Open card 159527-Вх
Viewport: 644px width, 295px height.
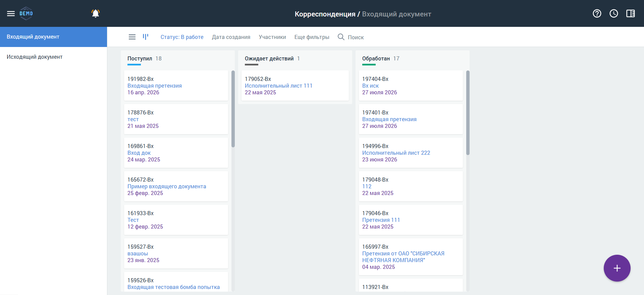point(176,253)
